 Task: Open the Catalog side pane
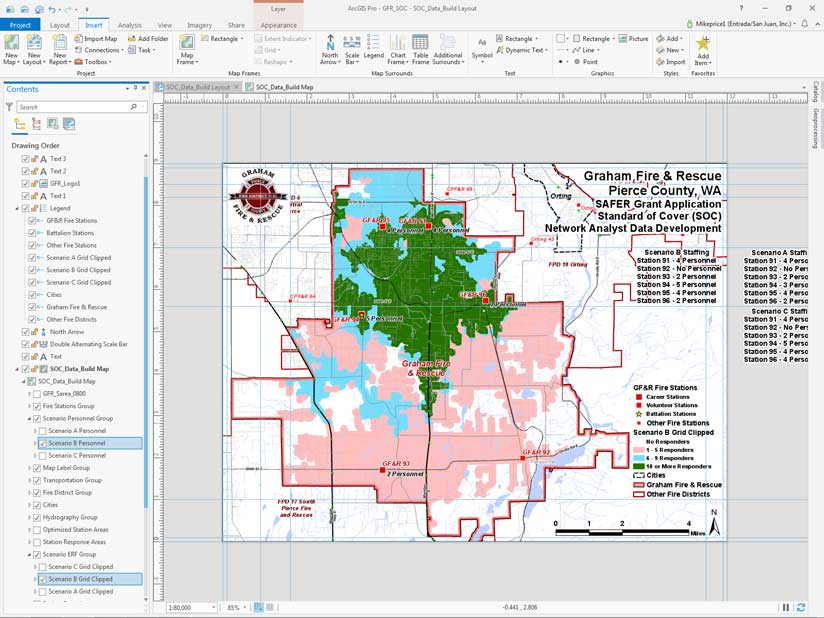pyautogui.click(x=816, y=91)
